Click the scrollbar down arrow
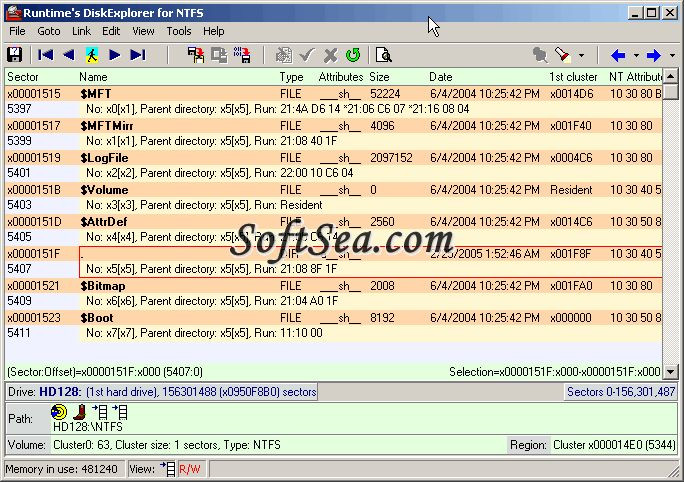The image size is (684, 482). [670, 372]
